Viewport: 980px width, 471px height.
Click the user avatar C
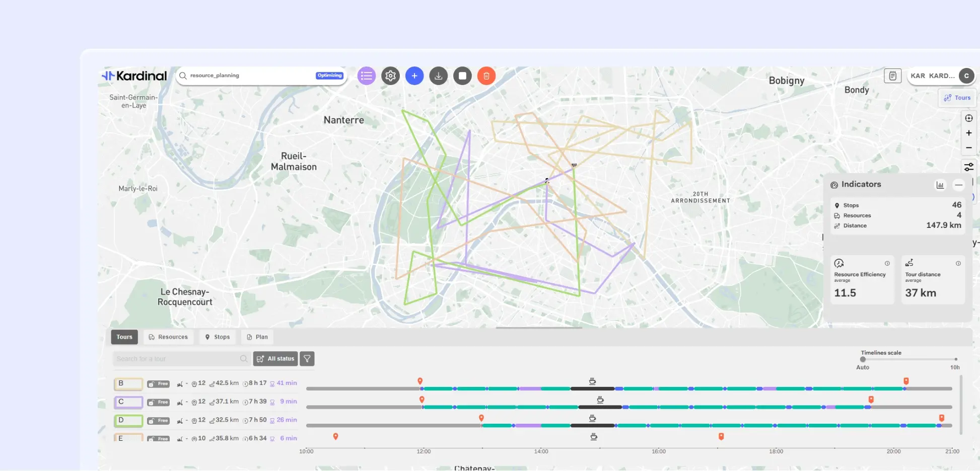tap(966, 76)
